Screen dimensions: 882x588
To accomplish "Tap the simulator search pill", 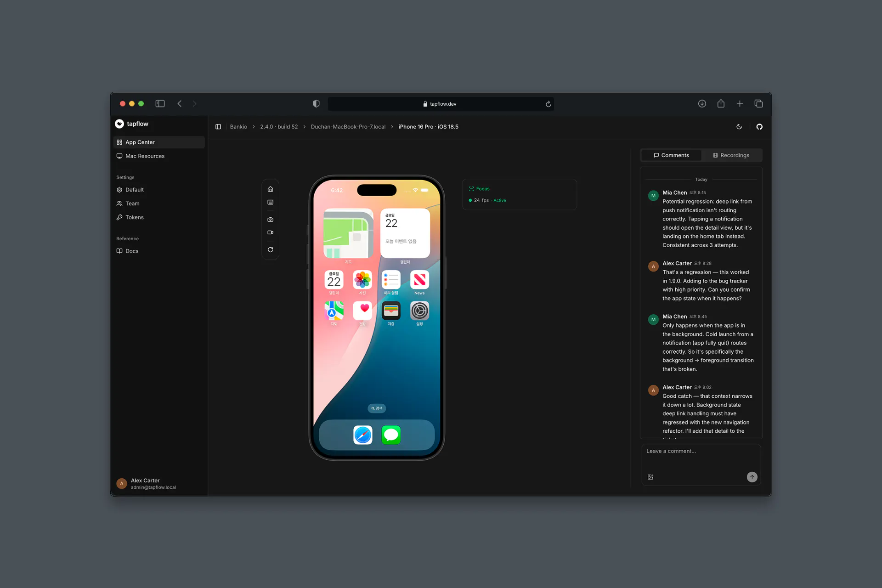I will (x=377, y=408).
